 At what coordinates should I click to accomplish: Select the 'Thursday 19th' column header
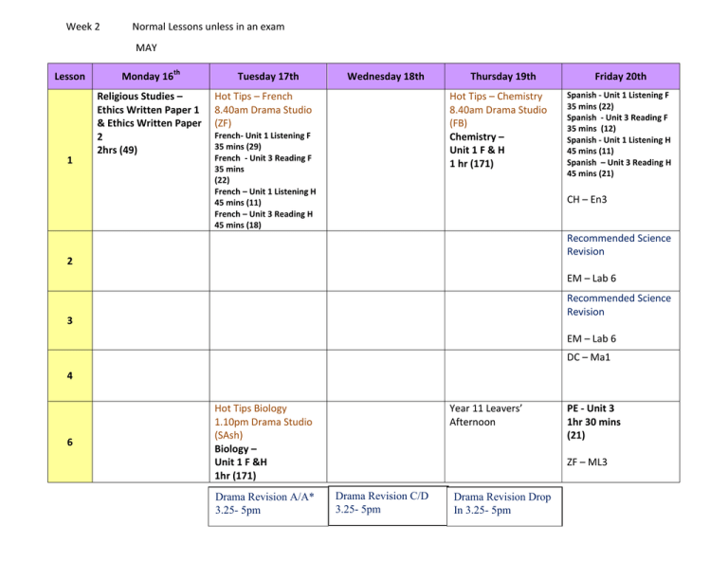[502, 77]
